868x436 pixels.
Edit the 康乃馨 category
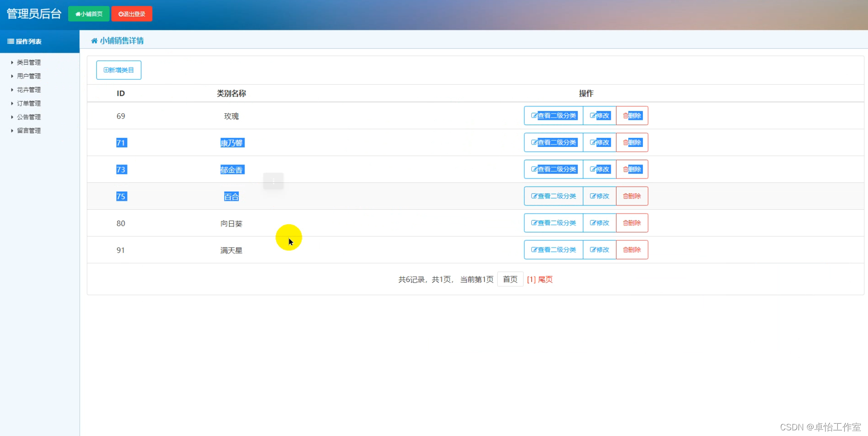(x=599, y=143)
